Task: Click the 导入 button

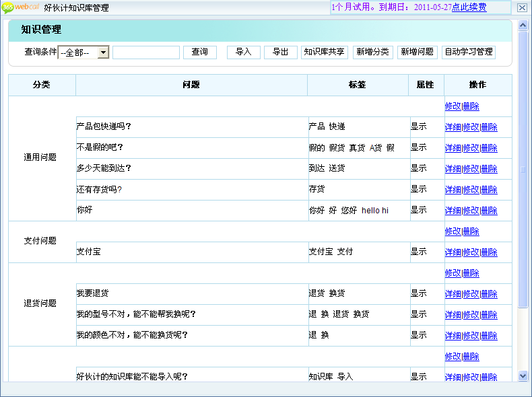Action: click(244, 52)
